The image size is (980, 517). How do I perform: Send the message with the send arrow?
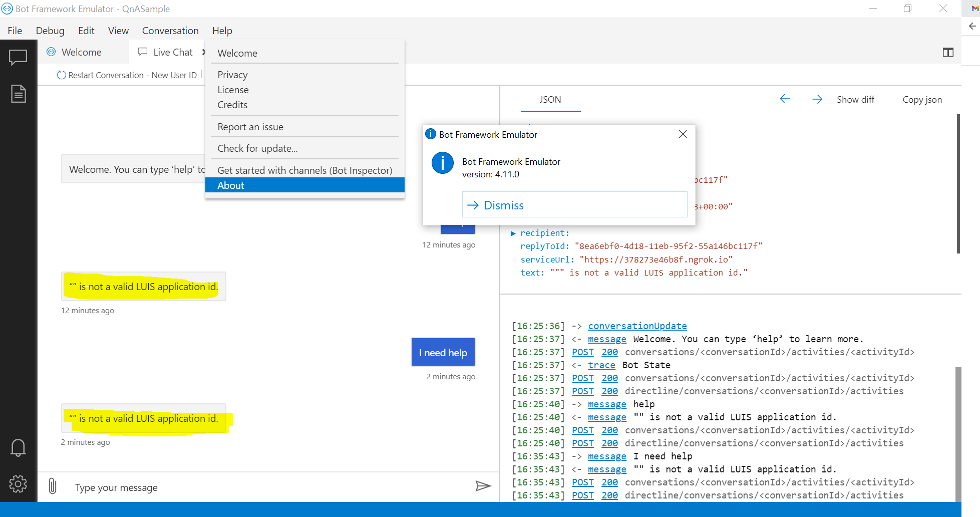(482, 486)
